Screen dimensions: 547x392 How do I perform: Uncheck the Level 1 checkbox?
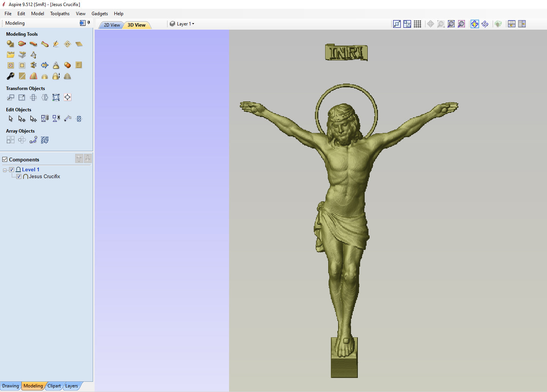[x=12, y=170]
